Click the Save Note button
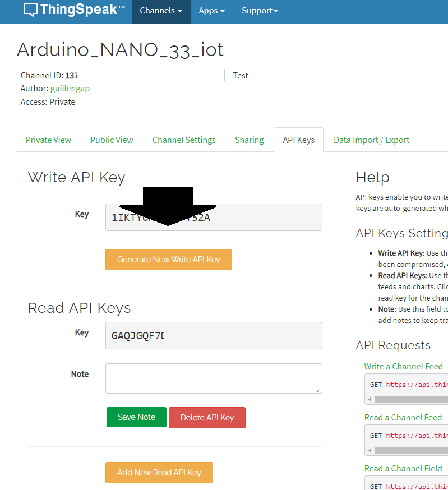The image size is (448, 490). point(137,417)
